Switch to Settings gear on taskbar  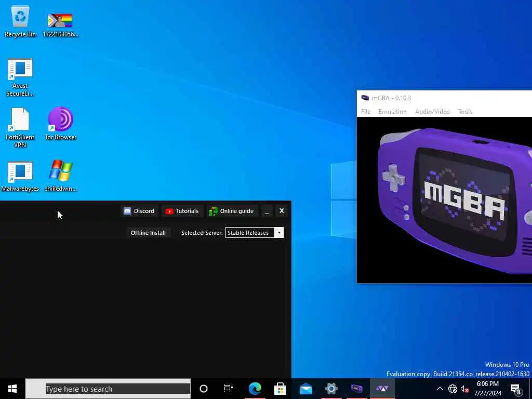point(331,389)
